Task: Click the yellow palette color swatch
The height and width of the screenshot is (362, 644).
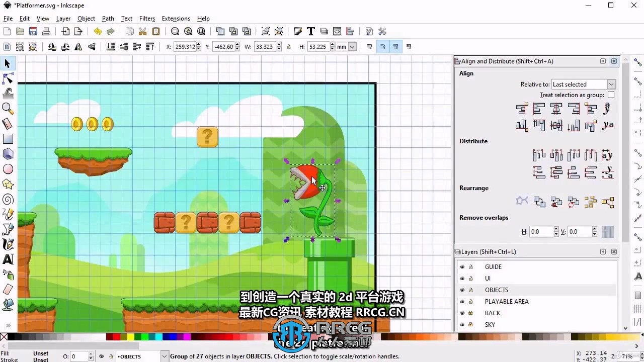Action: pyautogui.click(x=131, y=337)
